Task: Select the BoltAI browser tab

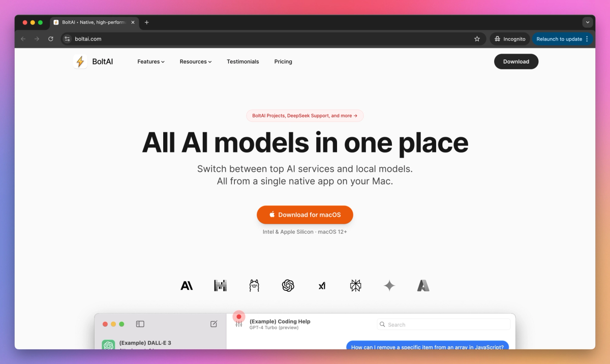Action: click(x=94, y=22)
